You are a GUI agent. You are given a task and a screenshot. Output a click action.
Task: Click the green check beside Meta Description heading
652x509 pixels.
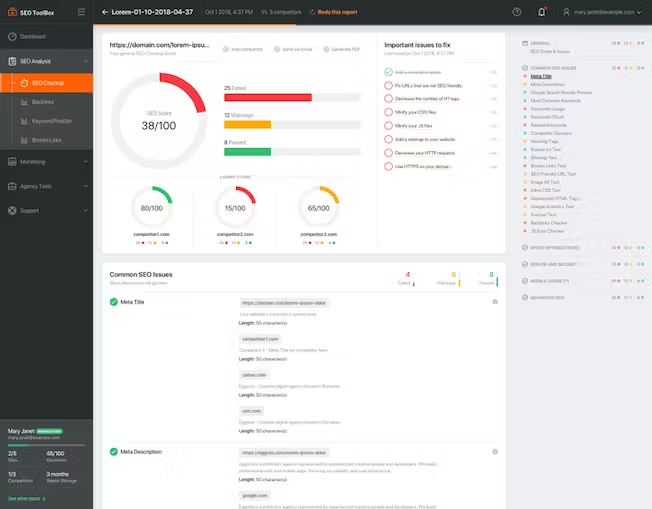click(x=114, y=452)
